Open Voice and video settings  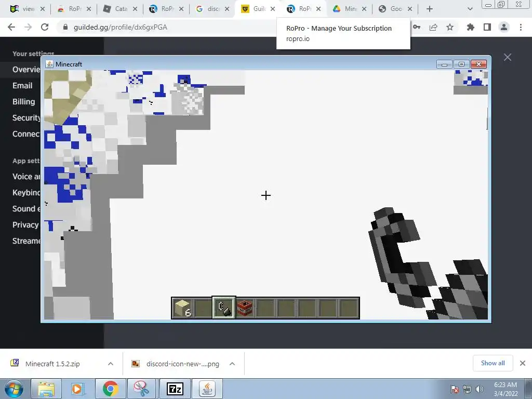click(26, 177)
